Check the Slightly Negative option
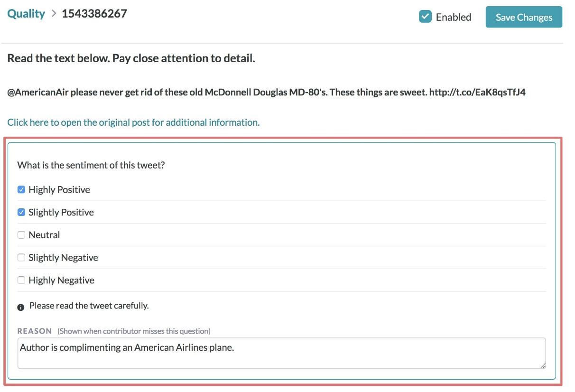 tap(21, 258)
